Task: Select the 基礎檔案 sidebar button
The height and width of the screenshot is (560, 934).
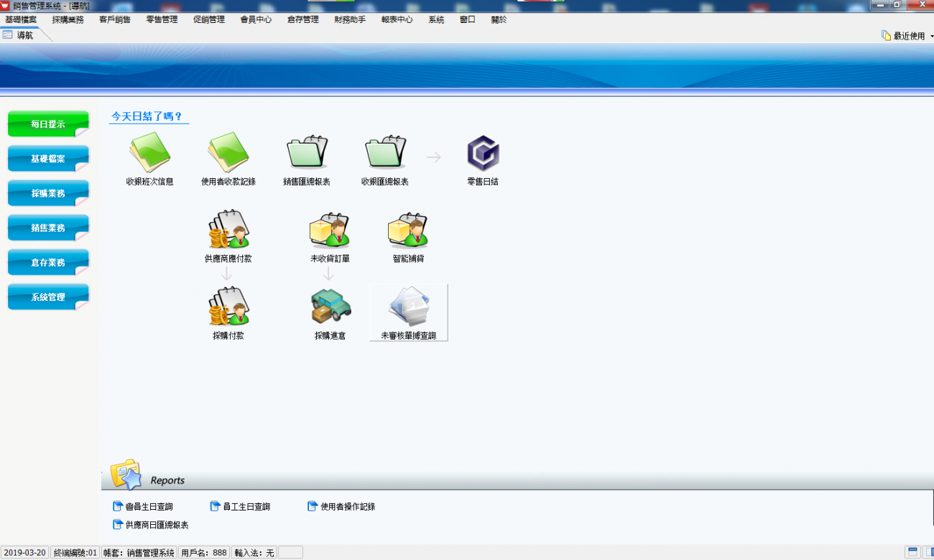Action: click(x=48, y=159)
